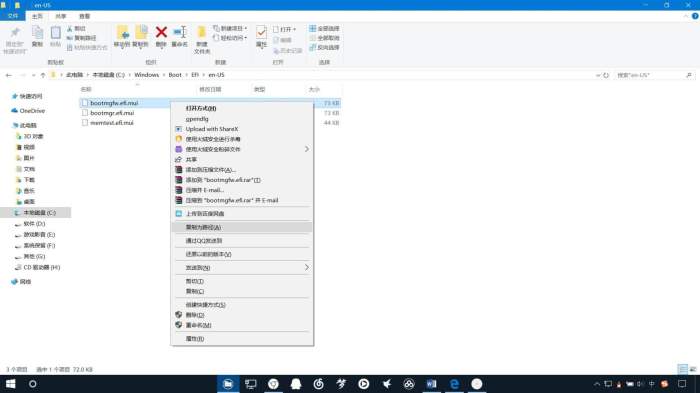The image size is (700, 393).
Task: Switch to details view icon in status bar
Action: (x=683, y=369)
